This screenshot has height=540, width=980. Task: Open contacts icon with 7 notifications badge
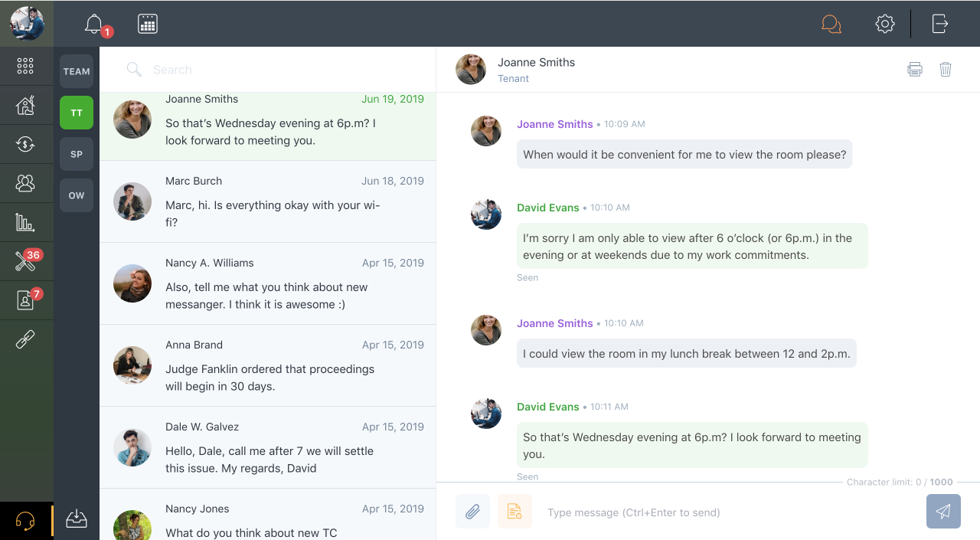click(x=24, y=299)
